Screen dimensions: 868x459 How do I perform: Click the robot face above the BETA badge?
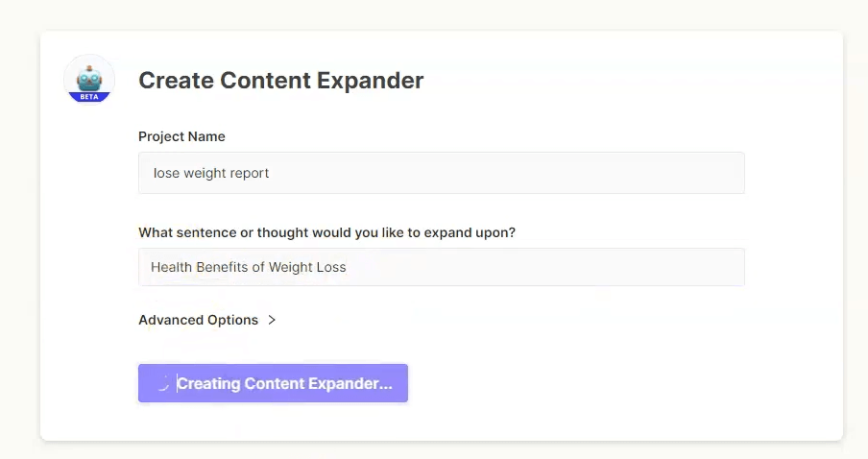[x=89, y=79]
